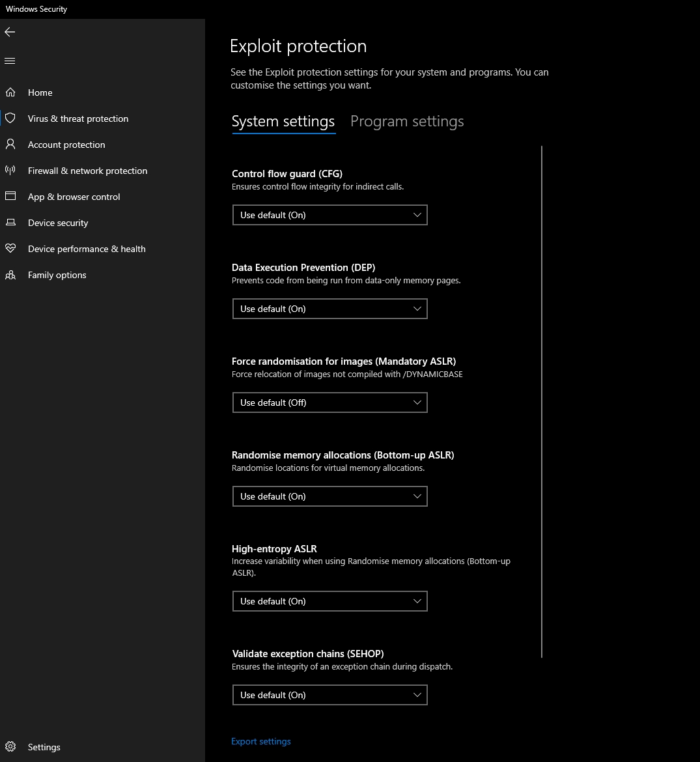The height and width of the screenshot is (762, 700).
Task: Open Virus & threat protection shield icon
Action: coord(10,119)
